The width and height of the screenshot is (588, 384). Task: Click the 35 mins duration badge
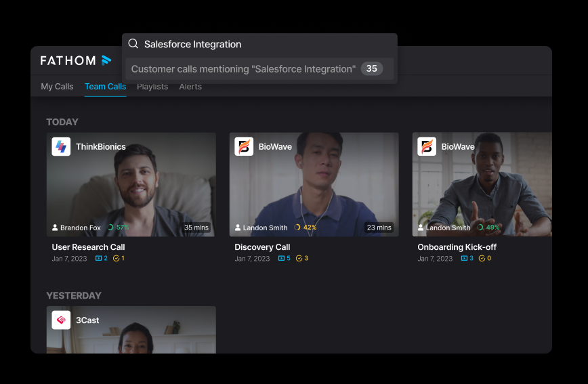click(196, 228)
